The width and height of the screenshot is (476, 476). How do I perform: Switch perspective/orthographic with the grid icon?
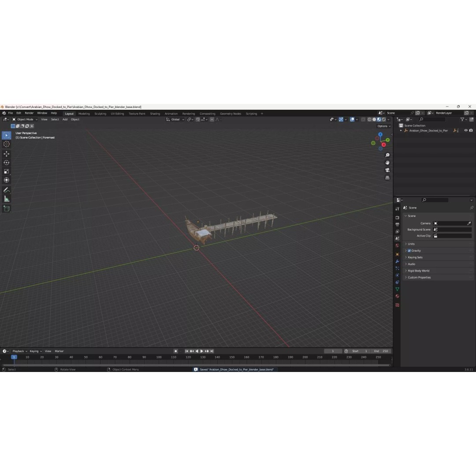tap(387, 178)
